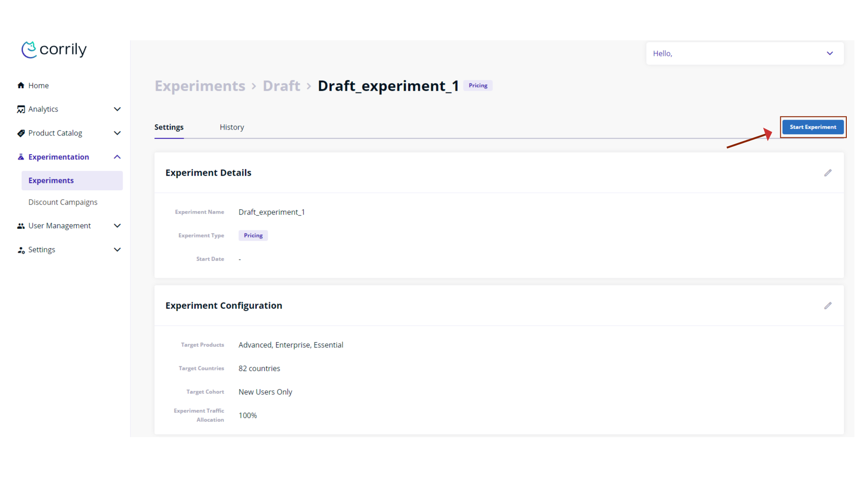
Task: Click the Analytics chart icon
Action: (21, 109)
